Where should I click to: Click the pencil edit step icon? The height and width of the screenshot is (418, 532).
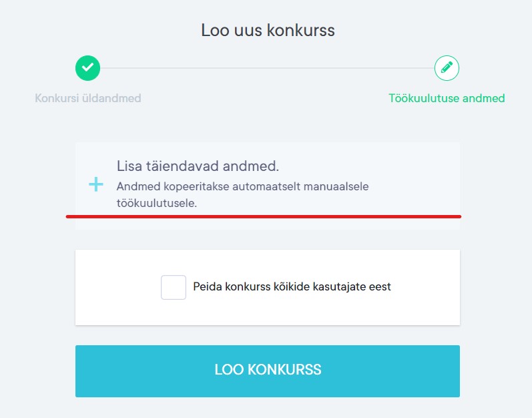(447, 67)
